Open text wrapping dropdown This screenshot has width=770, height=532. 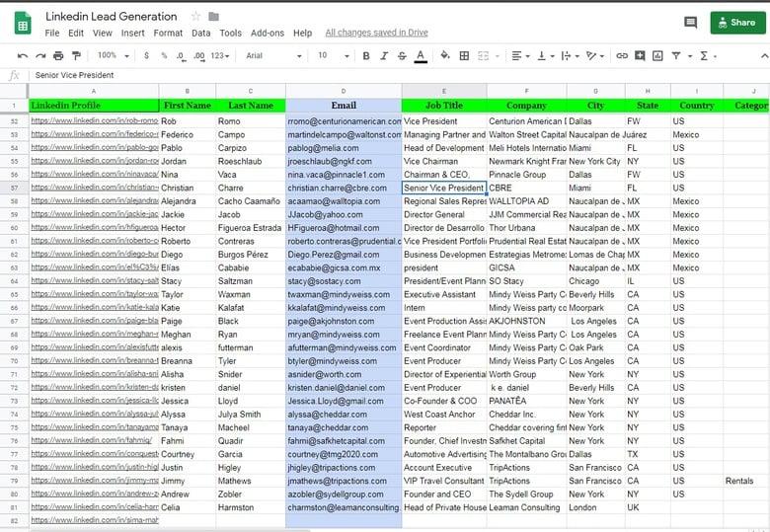coord(570,56)
